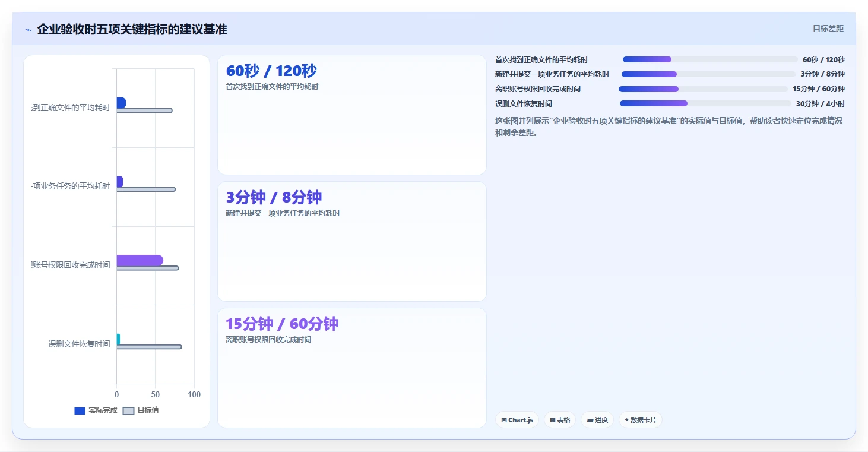This screenshot has height=452, width=868.
Task: Click the chart y-axis label 到正确文件的平均耗时
Action: tap(71, 108)
